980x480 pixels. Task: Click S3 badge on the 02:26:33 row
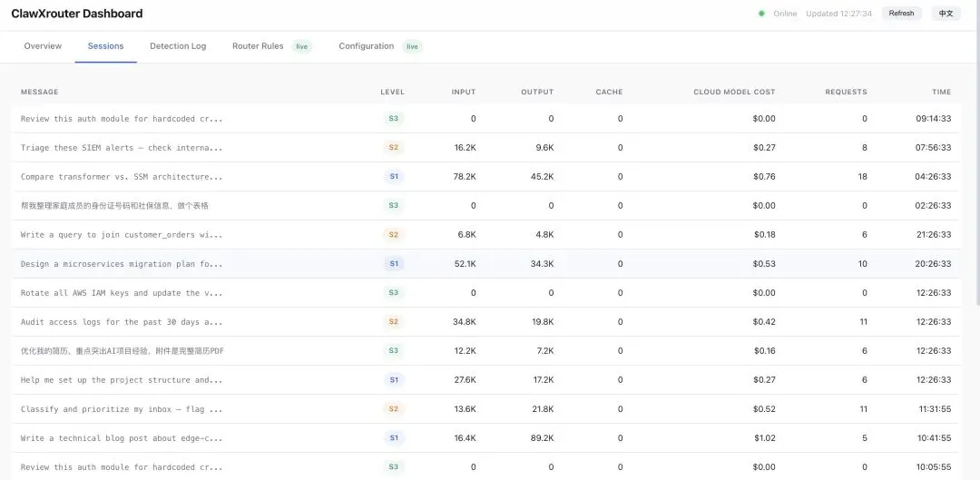pyautogui.click(x=394, y=205)
